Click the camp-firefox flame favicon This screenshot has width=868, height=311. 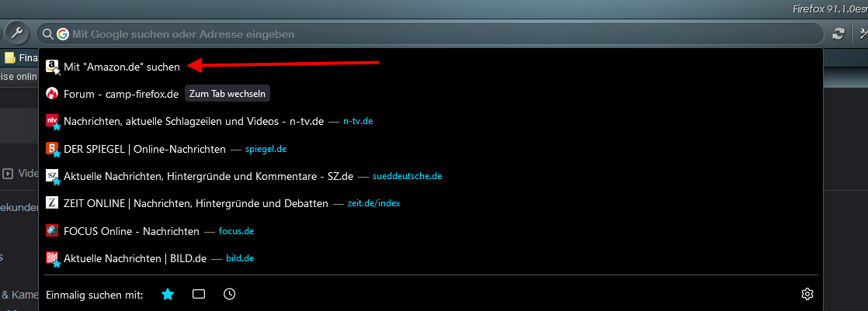tap(52, 94)
